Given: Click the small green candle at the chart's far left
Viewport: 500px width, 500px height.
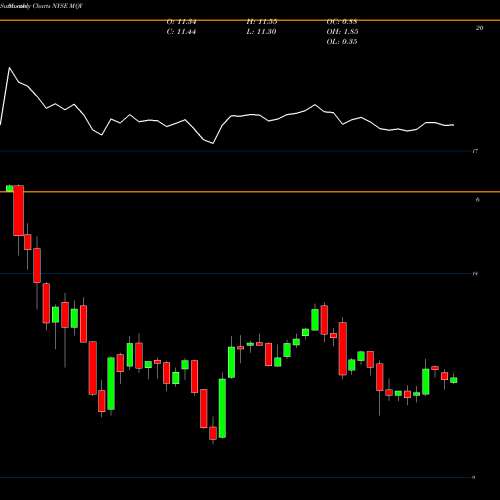Looking at the screenshot, I should 10,188.
